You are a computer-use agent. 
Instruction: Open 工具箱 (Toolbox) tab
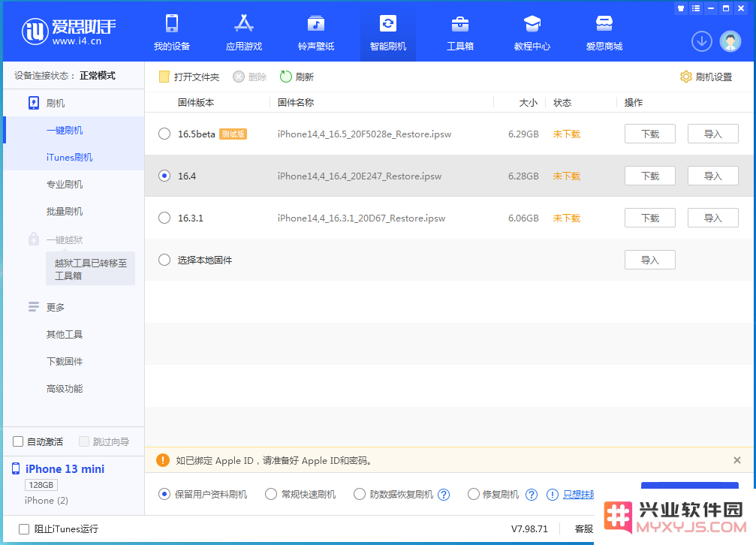coord(460,32)
